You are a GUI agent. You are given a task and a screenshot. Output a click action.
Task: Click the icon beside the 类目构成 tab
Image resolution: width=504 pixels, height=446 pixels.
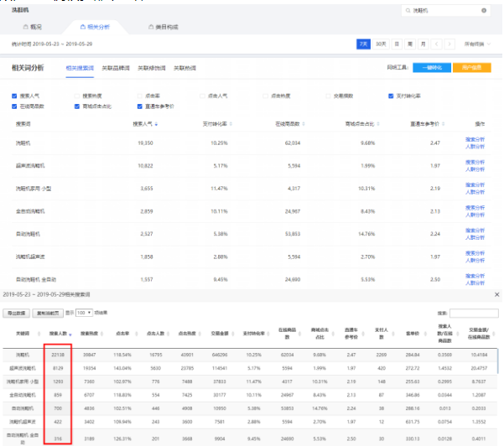point(151,27)
